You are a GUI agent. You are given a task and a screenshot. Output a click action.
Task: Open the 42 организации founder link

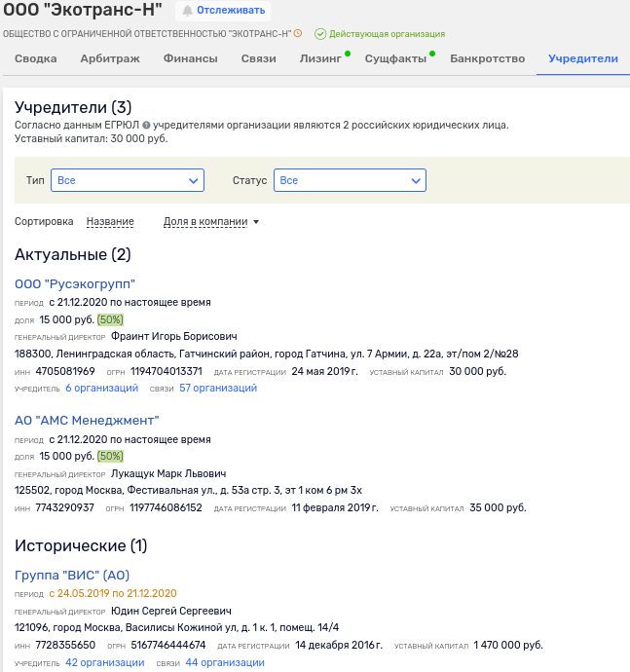105,662
